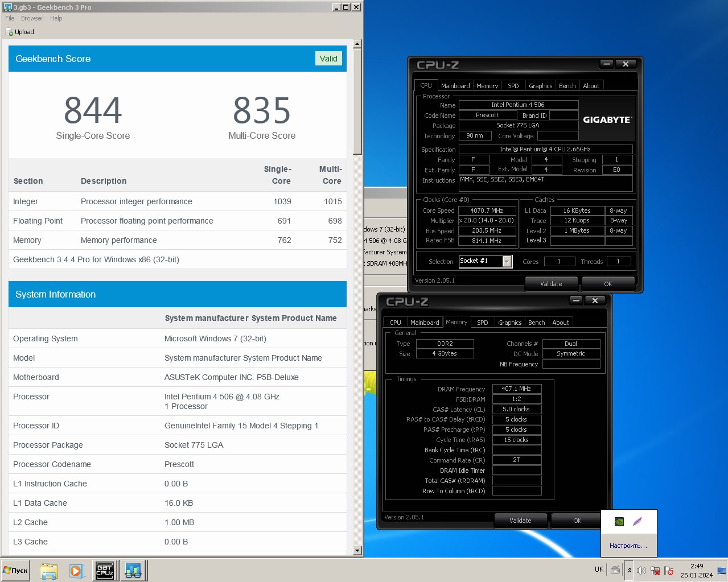The image size is (728, 582).
Task: Click the Geekbench vertical scrollbar thumb
Action: click(357, 101)
